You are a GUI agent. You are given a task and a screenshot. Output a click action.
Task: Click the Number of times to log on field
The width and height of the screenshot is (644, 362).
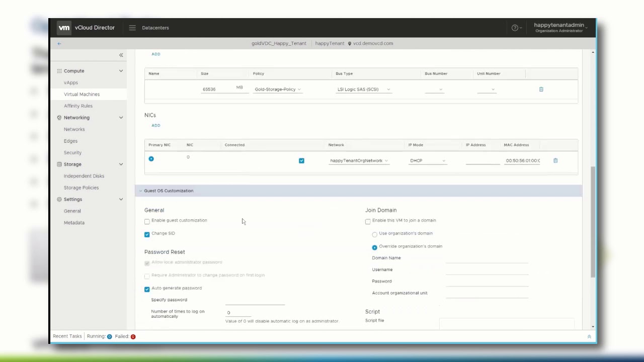(238, 313)
